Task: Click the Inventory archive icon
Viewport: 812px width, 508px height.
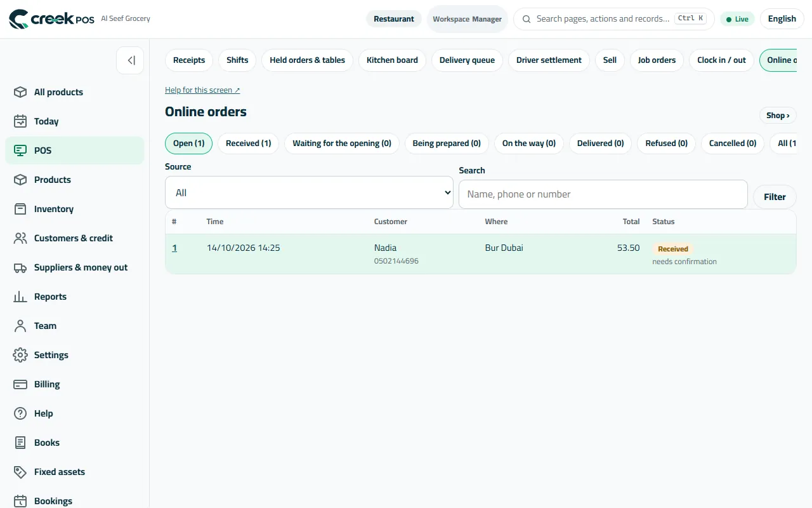Action: tap(20, 209)
